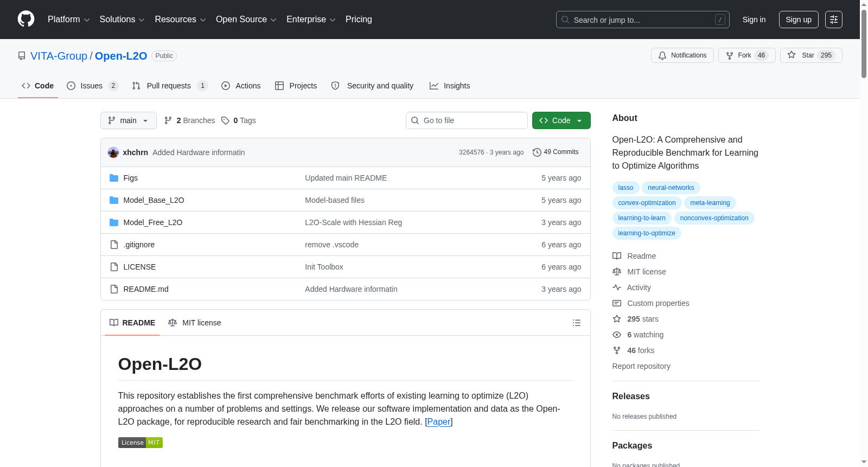Screen dimensions: 868x467
Task: Star the repository with Star button
Action: (811, 55)
